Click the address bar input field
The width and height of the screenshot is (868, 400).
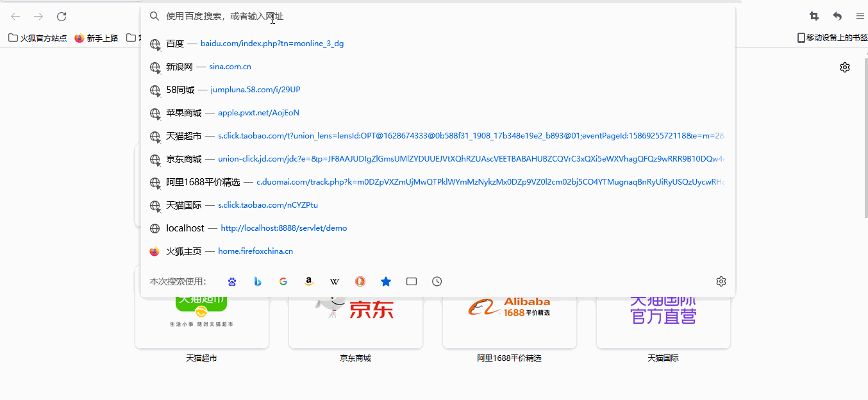[437, 17]
